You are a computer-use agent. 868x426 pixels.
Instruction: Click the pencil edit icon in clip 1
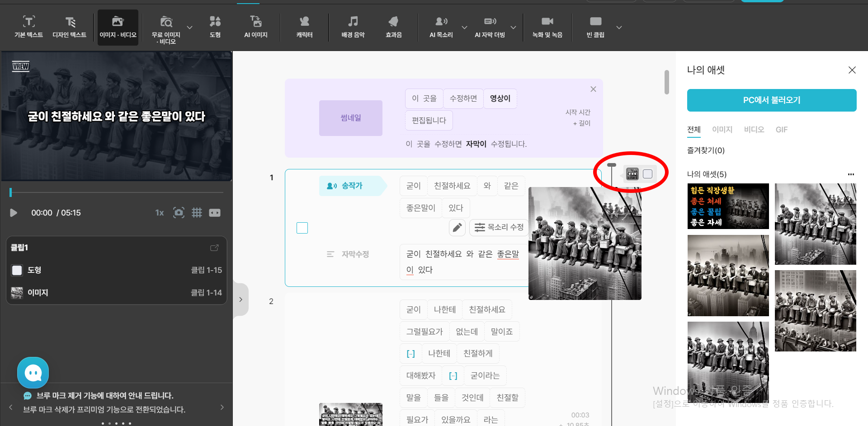click(457, 227)
